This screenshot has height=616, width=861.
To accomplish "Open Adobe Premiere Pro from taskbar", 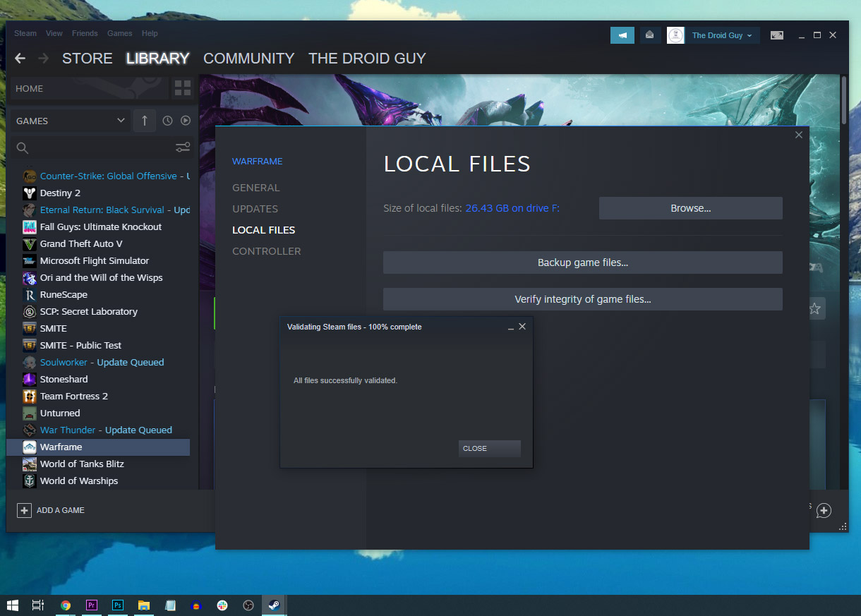I will click(x=91, y=605).
